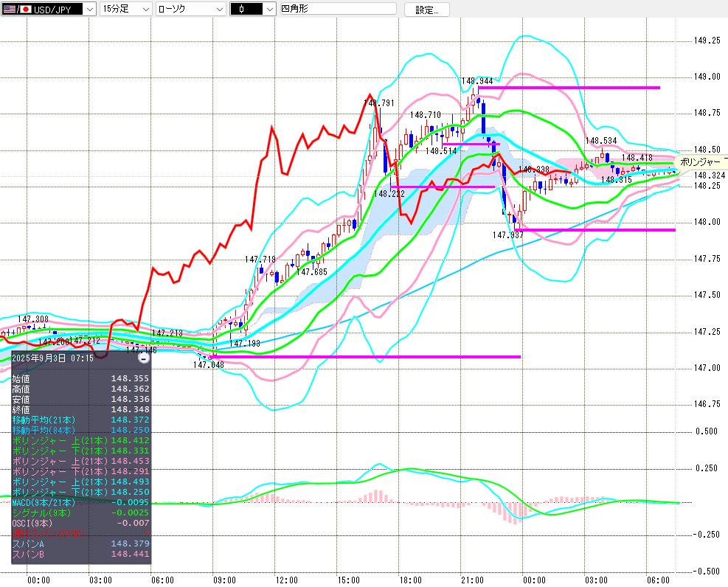
Task: Click the 148.791 high price label
Action: pos(379,103)
